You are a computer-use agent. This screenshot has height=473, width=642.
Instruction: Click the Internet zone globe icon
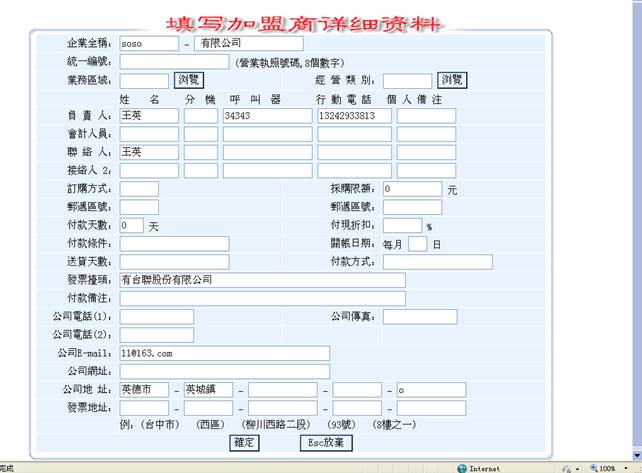click(462, 468)
